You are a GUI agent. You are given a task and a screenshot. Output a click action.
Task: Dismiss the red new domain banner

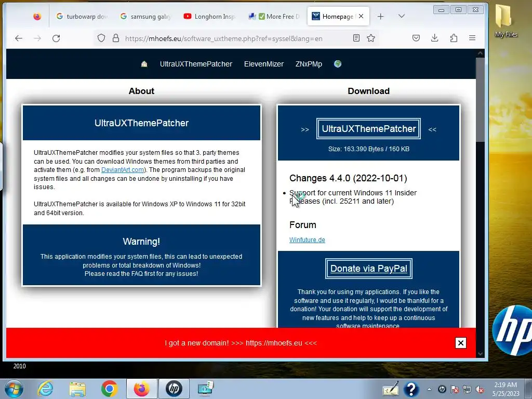click(x=461, y=343)
